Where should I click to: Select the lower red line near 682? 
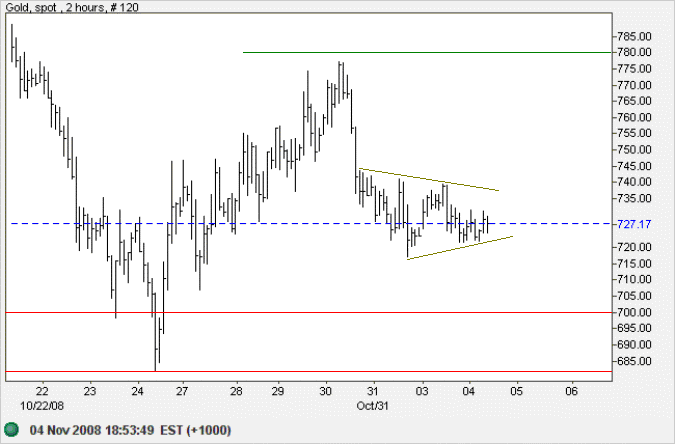(309, 371)
